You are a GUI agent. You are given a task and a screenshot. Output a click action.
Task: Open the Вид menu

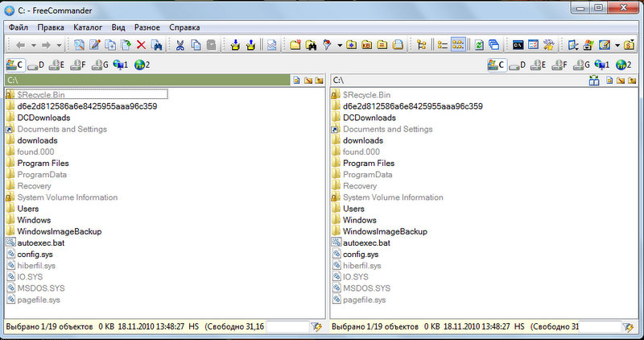click(x=118, y=27)
